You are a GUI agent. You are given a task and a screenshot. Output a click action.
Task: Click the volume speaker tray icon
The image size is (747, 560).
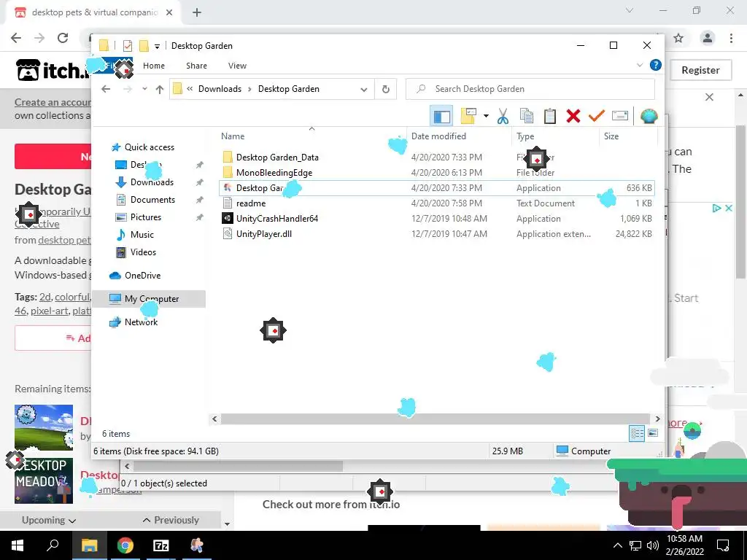point(653,545)
